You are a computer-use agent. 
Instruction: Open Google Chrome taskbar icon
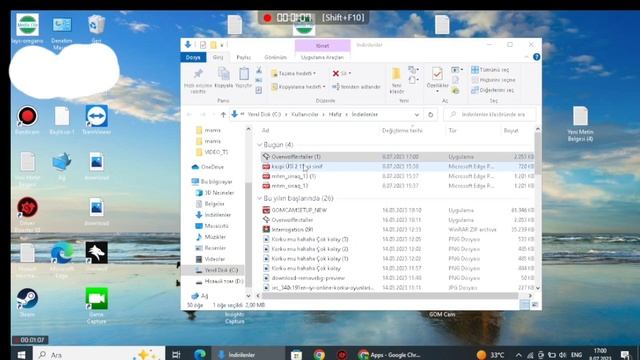[319, 355]
